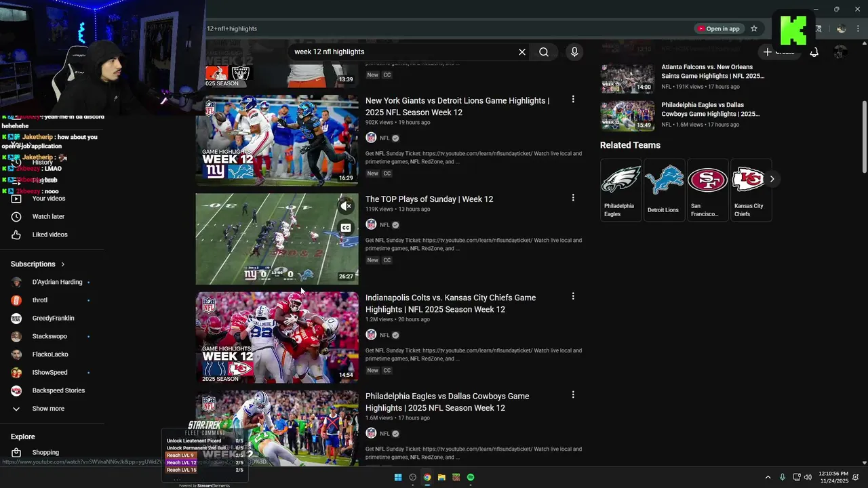Expand subscriptions with Show more
The width and height of the screenshot is (868, 488).
click(x=47, y=409)
